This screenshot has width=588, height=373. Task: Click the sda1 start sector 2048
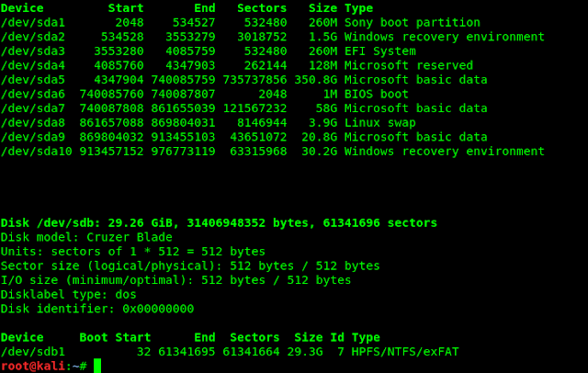pyautogui.click(x=130, y=23)
